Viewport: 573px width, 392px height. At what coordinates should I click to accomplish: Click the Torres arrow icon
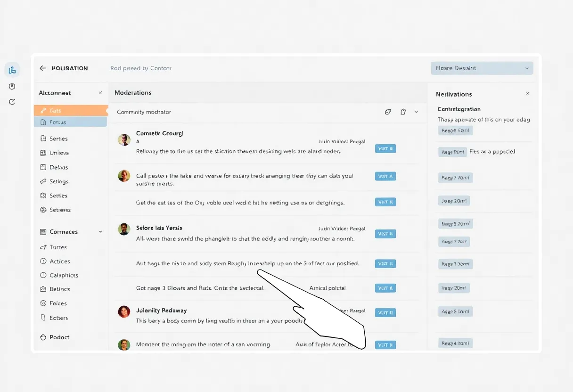point(43,247)
